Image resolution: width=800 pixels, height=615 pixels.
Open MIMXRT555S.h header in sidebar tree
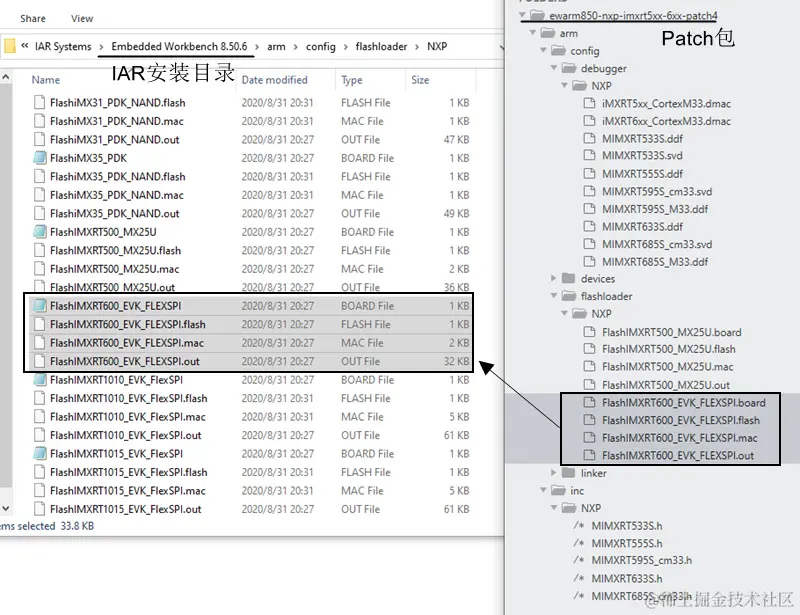627,543
